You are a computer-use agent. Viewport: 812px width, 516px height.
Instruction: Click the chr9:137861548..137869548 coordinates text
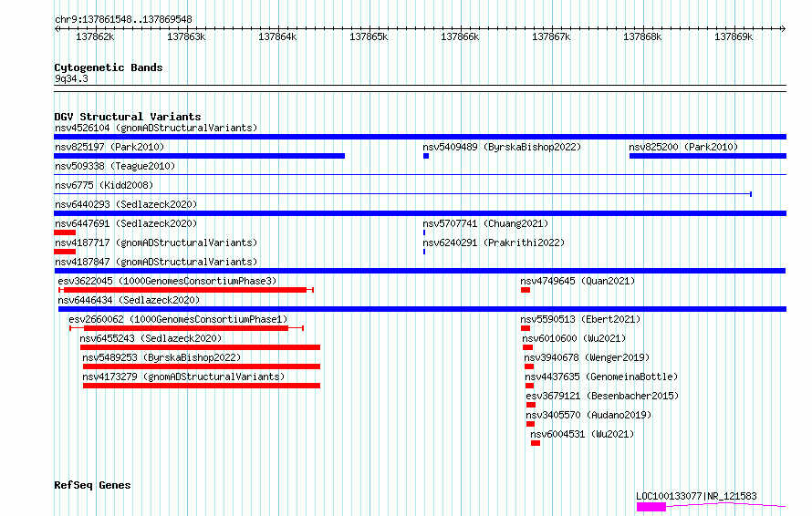coord(123,19)
